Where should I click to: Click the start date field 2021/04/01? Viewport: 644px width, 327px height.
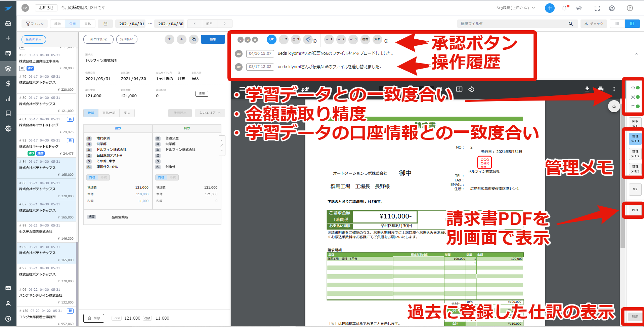coord(132,24)
